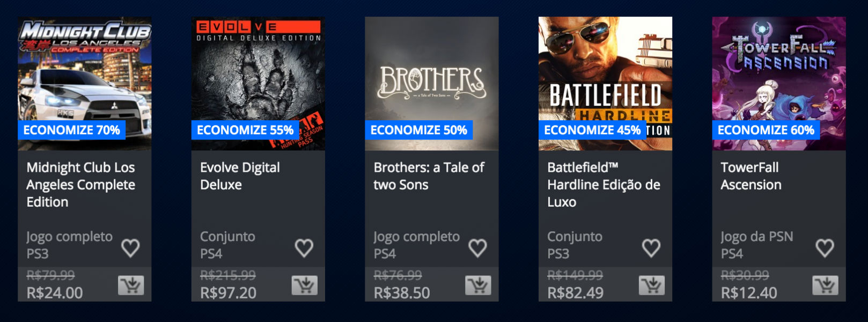Add Battlefield Hardline Edição de Luxo to cart

651,285
